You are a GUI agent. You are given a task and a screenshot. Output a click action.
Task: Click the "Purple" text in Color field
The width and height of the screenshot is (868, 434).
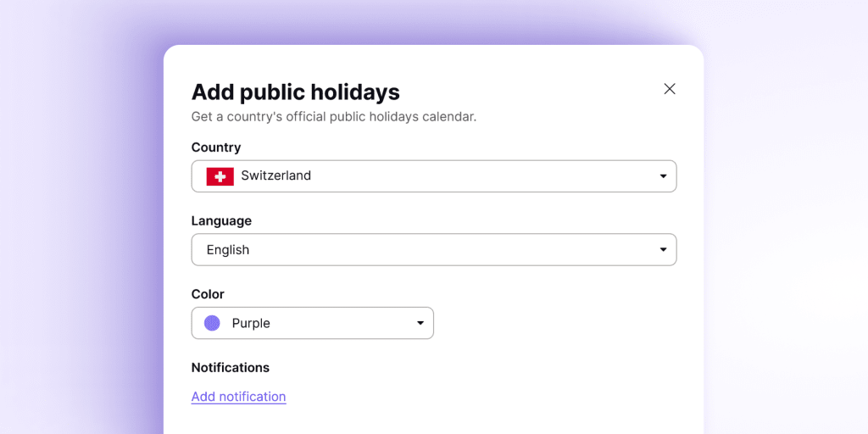pos(251,323)
